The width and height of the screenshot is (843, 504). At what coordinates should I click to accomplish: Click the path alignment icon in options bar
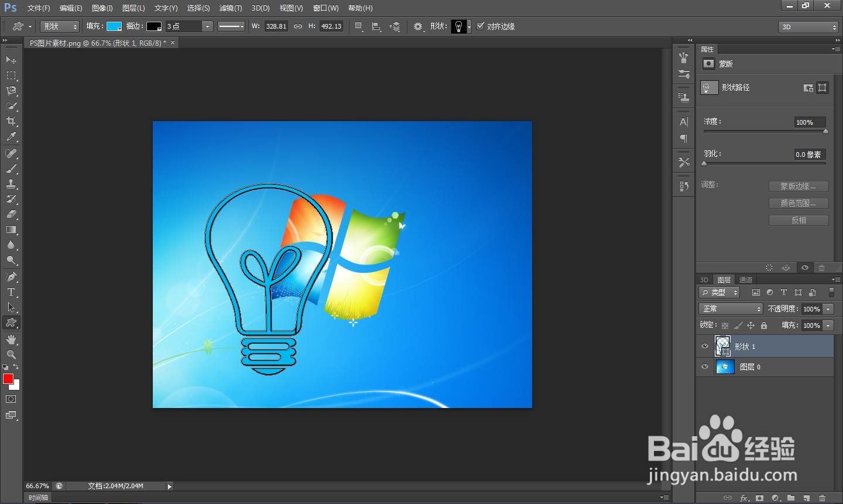pos(376,26)
